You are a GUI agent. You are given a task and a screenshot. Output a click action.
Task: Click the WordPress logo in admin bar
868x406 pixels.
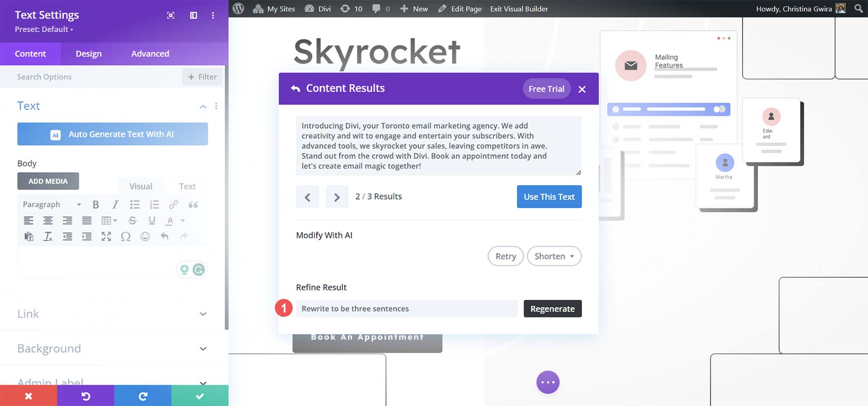[x=238, y=9]
